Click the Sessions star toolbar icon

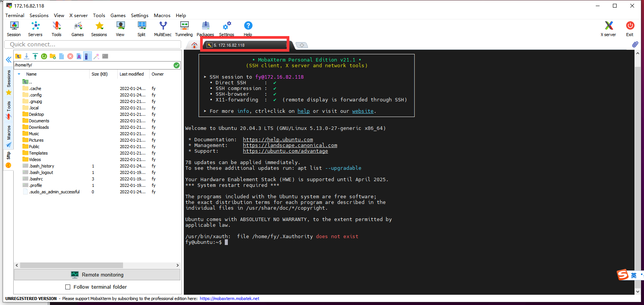[99, 29]
